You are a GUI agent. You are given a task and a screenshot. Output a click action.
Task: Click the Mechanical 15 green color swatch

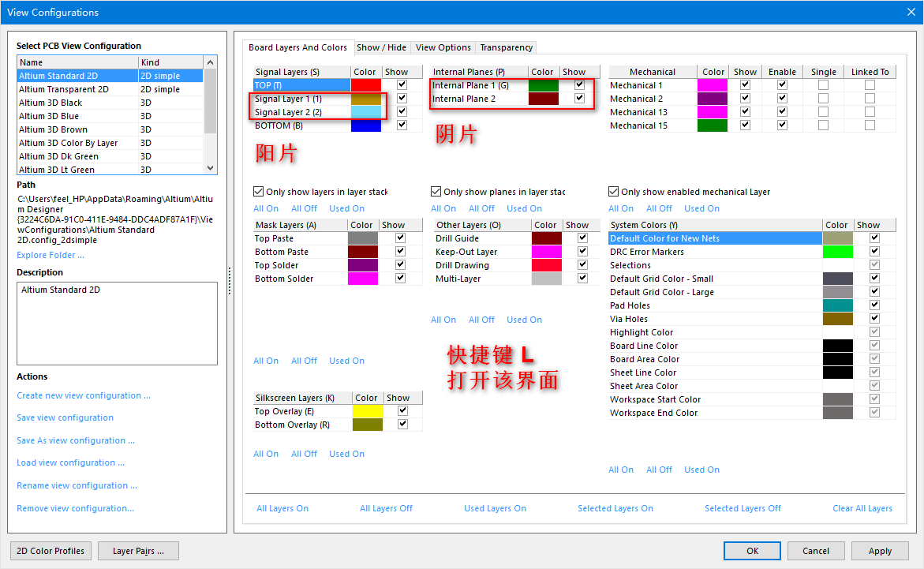(x=712, y=125)
